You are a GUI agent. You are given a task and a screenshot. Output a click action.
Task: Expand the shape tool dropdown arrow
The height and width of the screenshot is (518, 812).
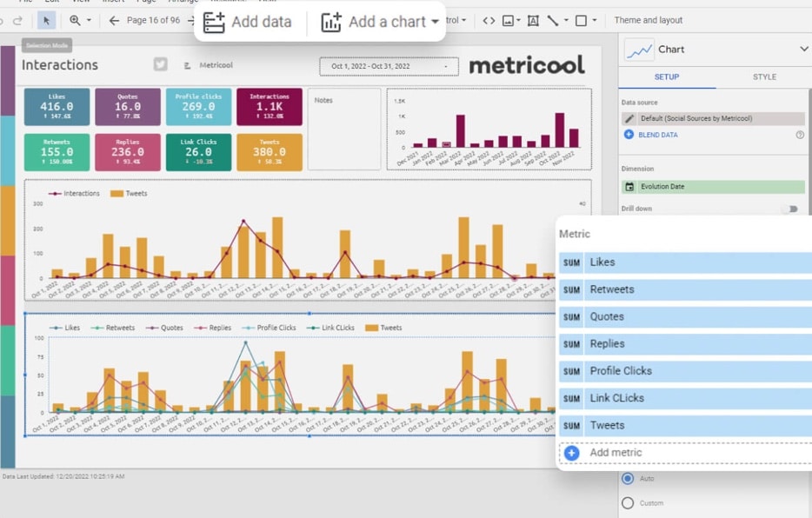[x=595, y=21]
